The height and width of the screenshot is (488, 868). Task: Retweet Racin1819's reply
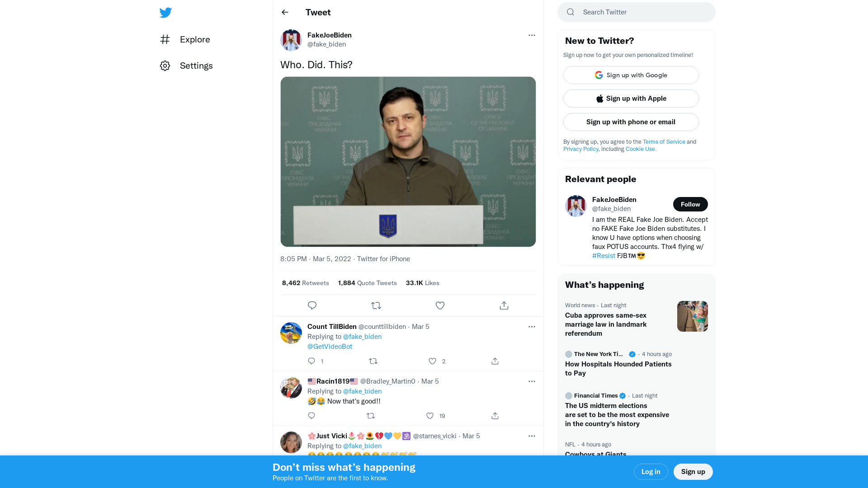371,416
